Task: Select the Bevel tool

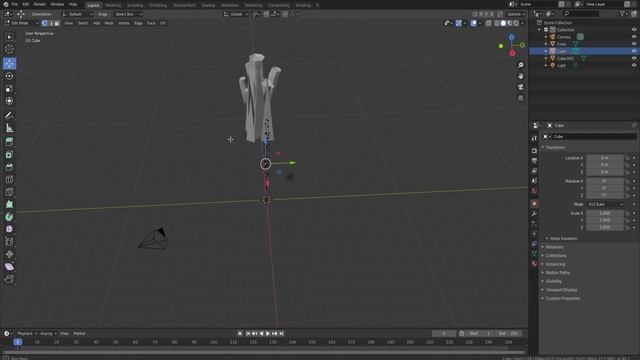Action: click(9, 167)
